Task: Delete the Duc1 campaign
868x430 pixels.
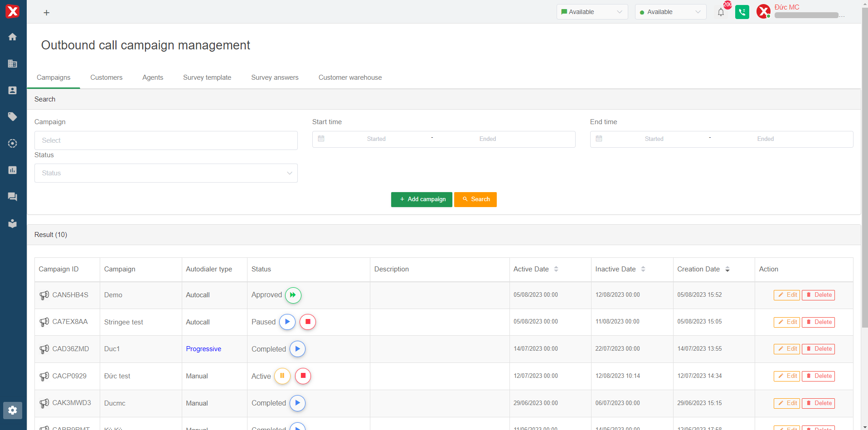Action: point(818,349)
